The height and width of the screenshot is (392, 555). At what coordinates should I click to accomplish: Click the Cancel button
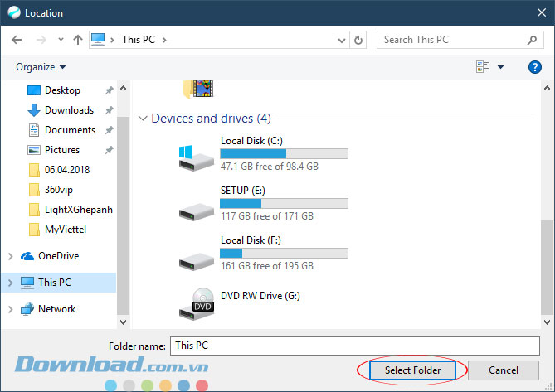point(503,370)
